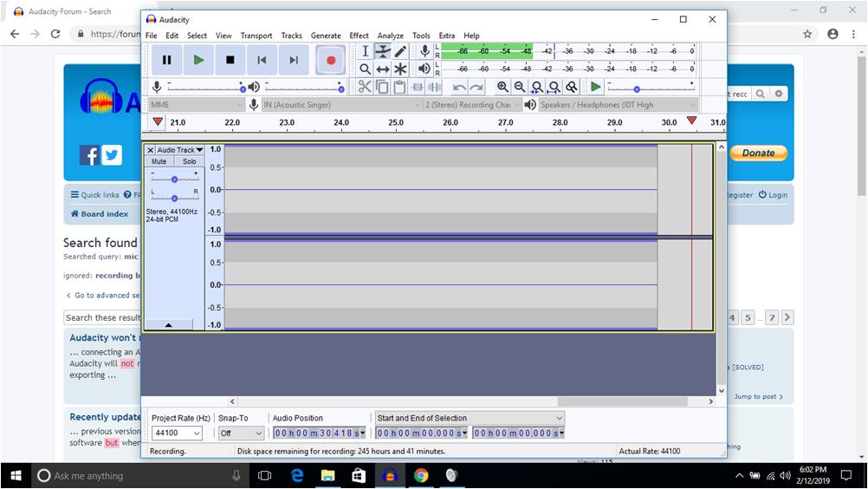Select the Envelope tool
Viewport: 868px width, 489px height.
[x=383, y=51]
